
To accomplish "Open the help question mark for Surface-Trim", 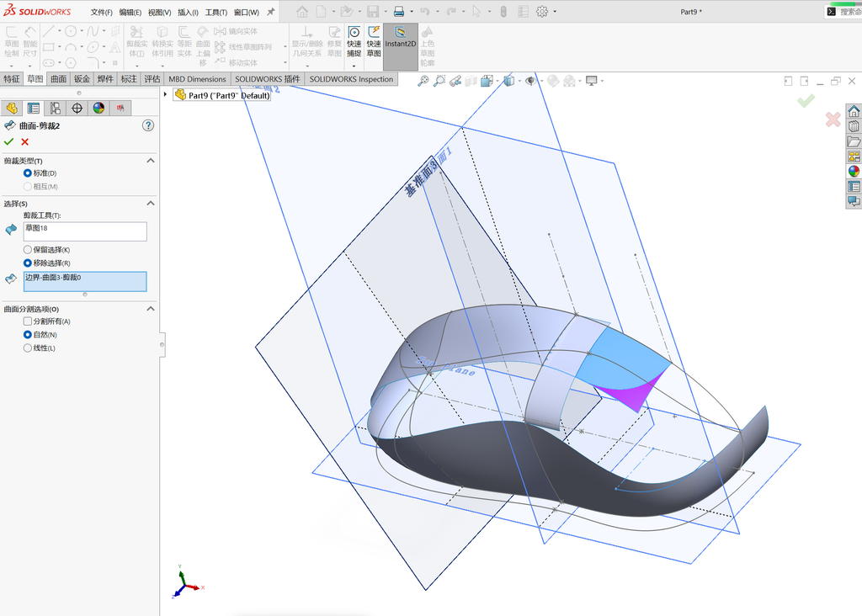I will [148, 125].
